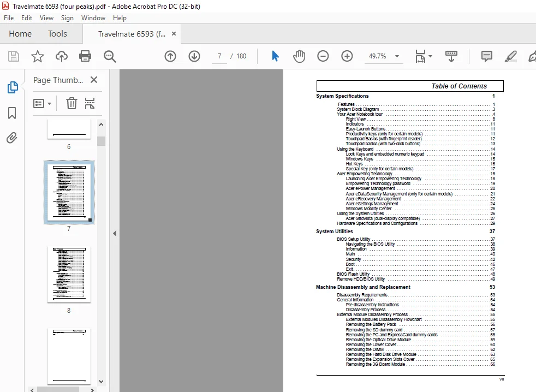Click thumbnail vertical scrollbar handle
This screenshot has height=392, width=536.
[101, 141]
